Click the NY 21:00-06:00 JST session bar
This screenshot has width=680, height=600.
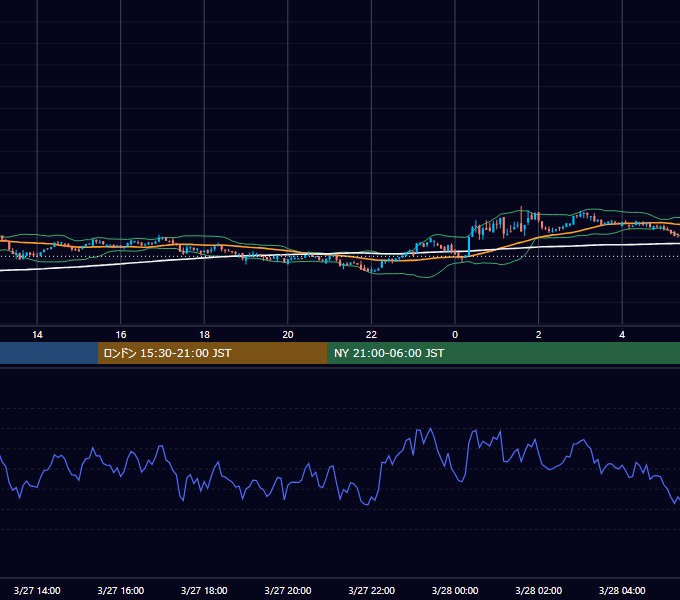tap(503, 353)
